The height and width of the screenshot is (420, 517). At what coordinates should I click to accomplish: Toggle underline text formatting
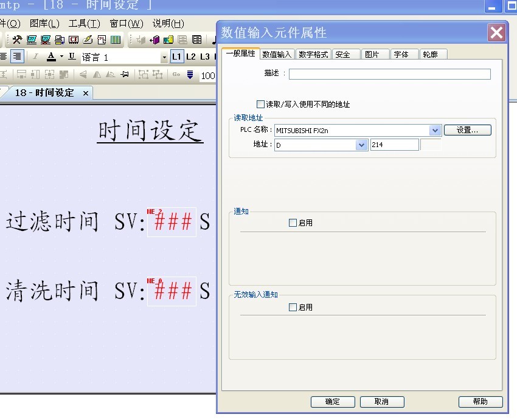point(72,57)
